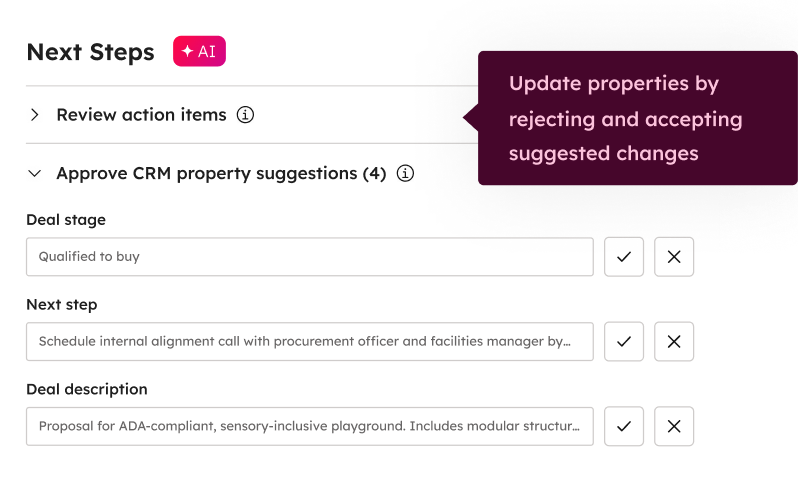Click the Deal stage field Qualified to buy

coord(309,257)
